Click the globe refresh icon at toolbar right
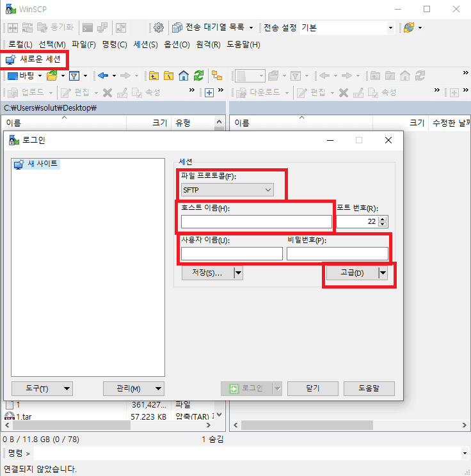The height and width of the screenshot is (476, 471). tap(409, 28)
